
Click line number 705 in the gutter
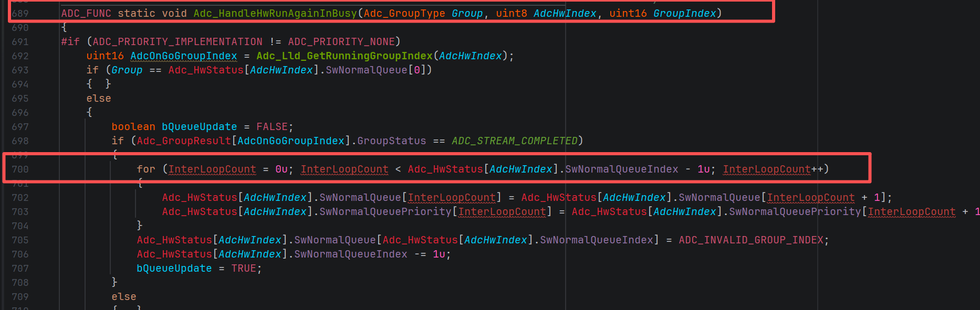(20, 240)
